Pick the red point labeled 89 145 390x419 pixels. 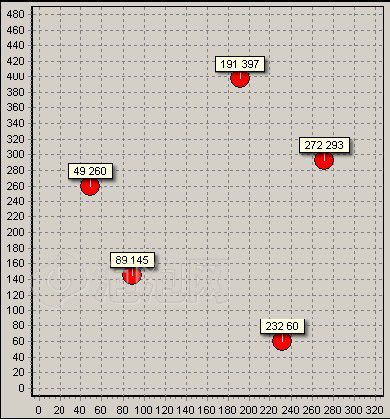tap(132, 275)
